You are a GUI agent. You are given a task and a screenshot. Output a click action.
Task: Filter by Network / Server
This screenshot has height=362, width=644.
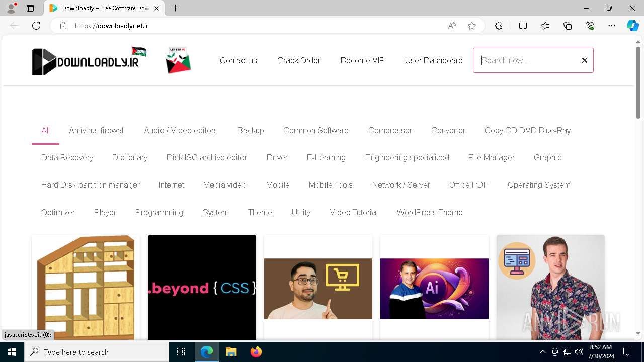click(x=401, y=185)
